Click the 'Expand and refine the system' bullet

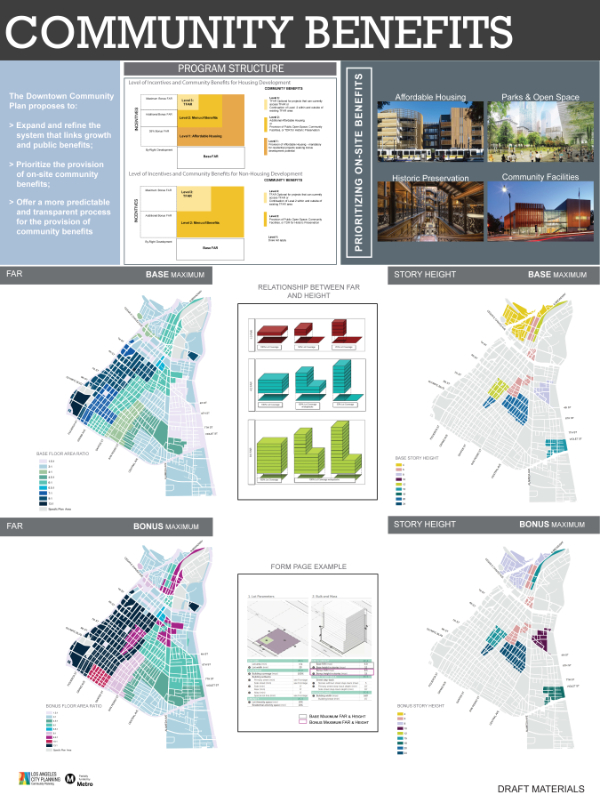(60, 135)
